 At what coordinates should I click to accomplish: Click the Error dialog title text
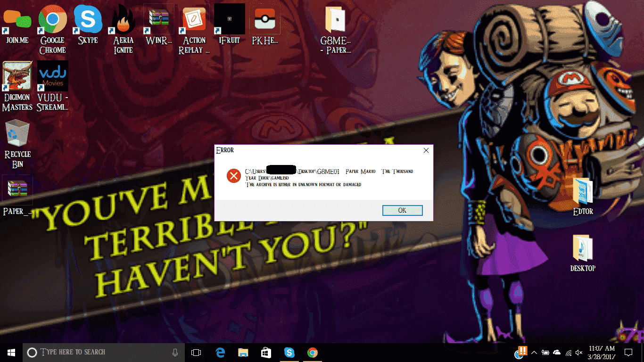[225, 150]
